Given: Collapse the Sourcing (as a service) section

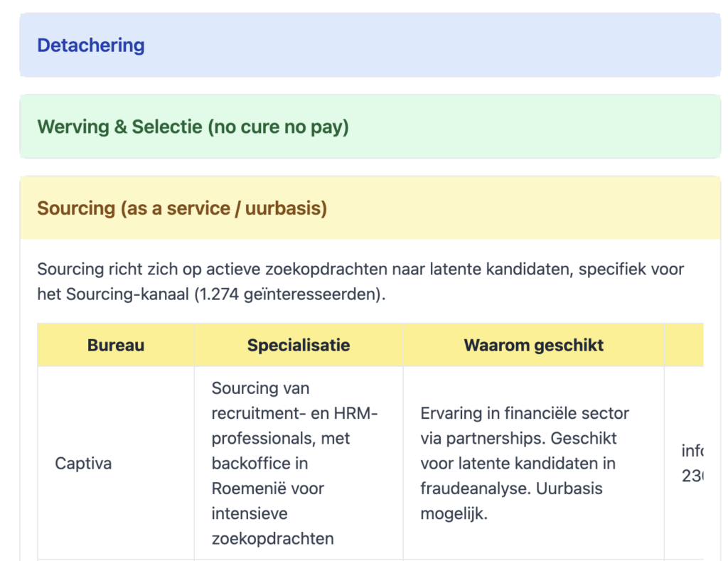Looking at the screenshot, I should click(x=182, y=208).
